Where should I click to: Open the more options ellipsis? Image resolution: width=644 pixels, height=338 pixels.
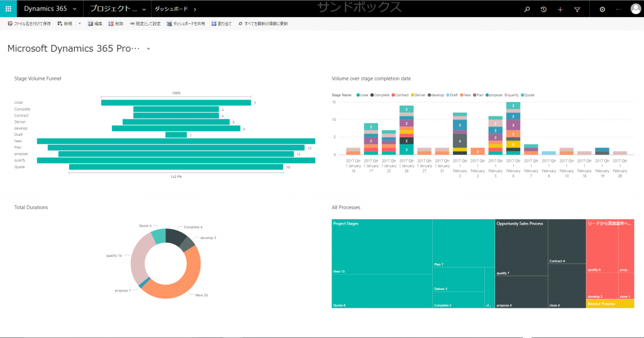click(x=619, y=9)
